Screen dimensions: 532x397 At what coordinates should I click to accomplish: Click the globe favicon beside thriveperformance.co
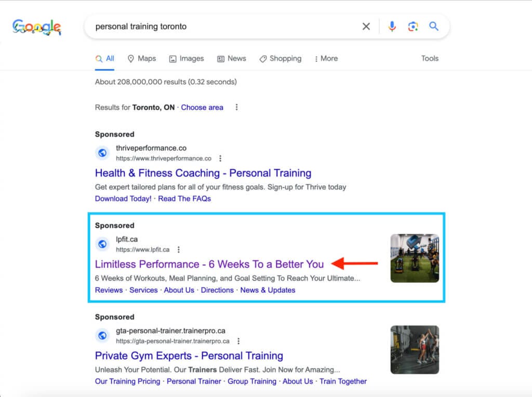[102, 153]
